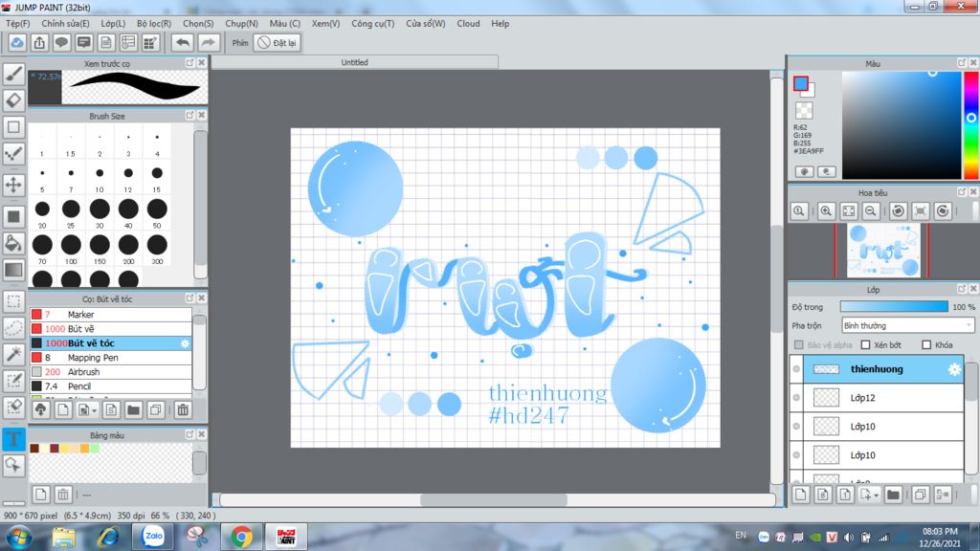Fit canvas to window in navigator
This screenshot has height=551, width=980.
point(848,211)
